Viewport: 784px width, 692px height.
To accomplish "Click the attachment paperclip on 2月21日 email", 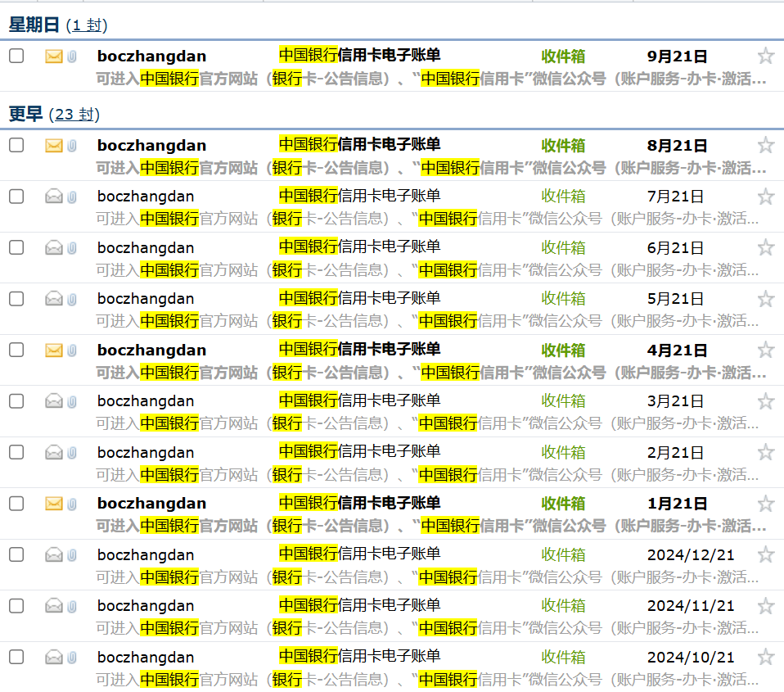I will coord(72,453).
